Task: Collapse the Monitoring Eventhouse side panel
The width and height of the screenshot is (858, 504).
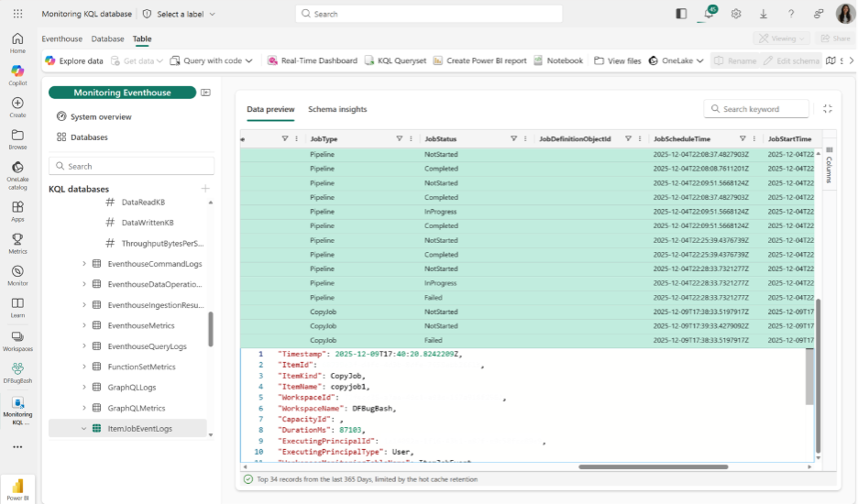Action: click(x=205, y=93)
